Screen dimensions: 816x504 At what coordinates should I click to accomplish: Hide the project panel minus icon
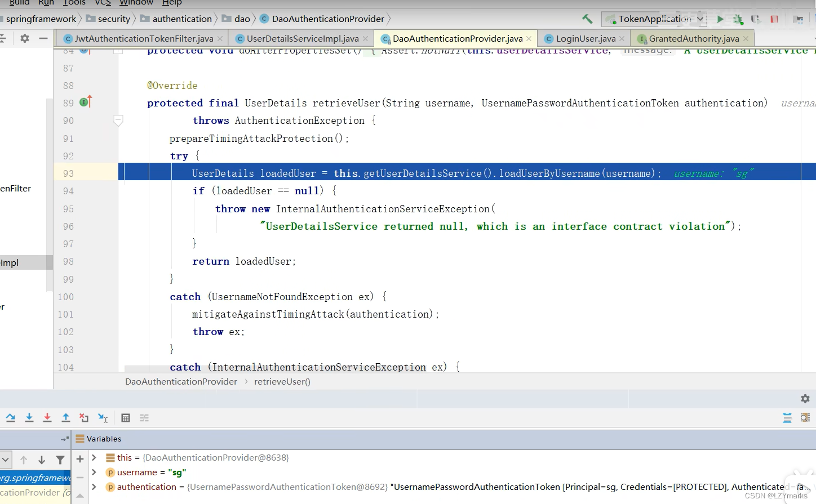pos(43,38)
